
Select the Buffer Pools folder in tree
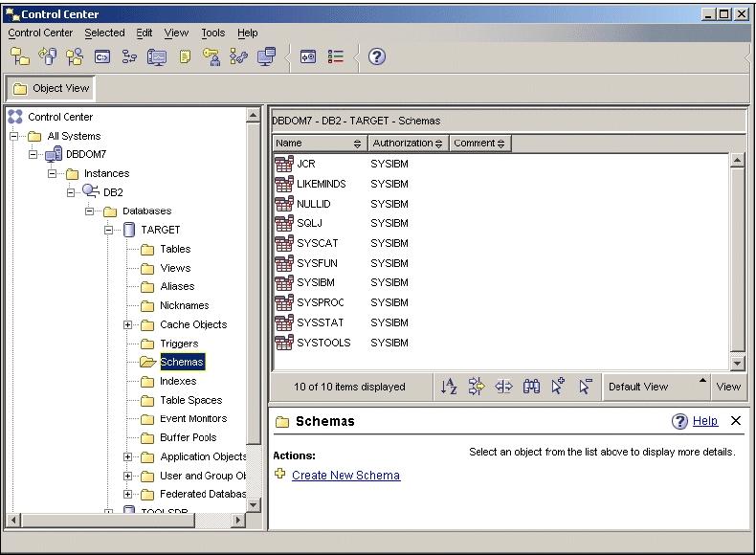188,437
